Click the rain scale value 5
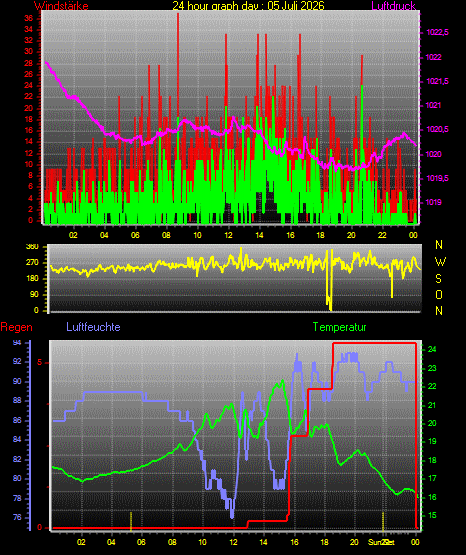This screenshot has width=466, height=555. tap(40, 362)
